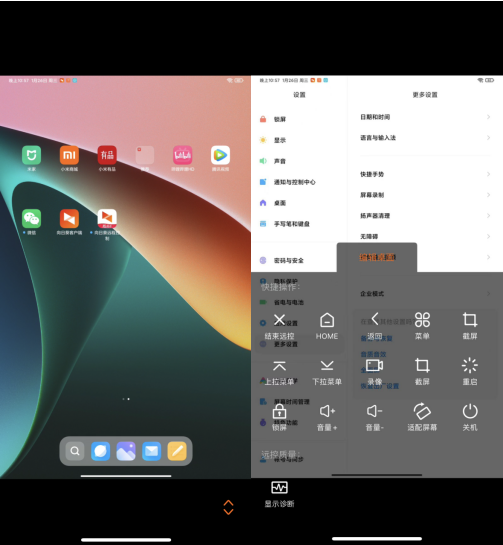This screenshot has height=545, width=503.
Task: Open the 屏幕录制 setting
Action: 425,195
